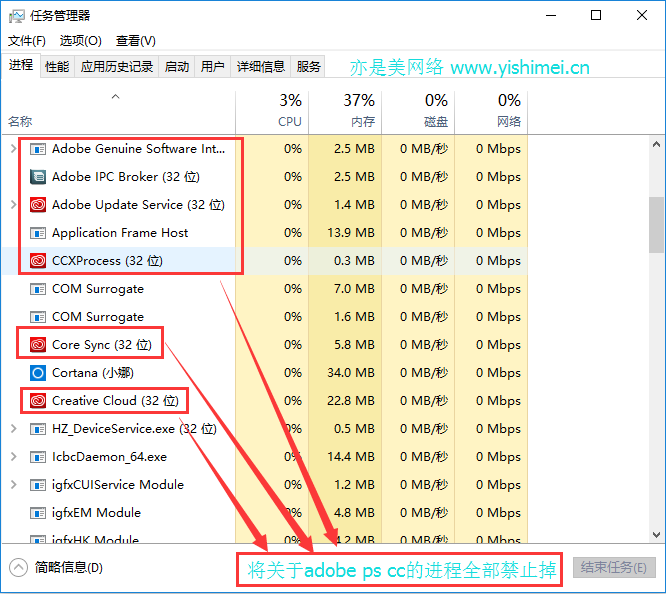
Task: Switch to the 性能 tab
Action: [57, 67]
